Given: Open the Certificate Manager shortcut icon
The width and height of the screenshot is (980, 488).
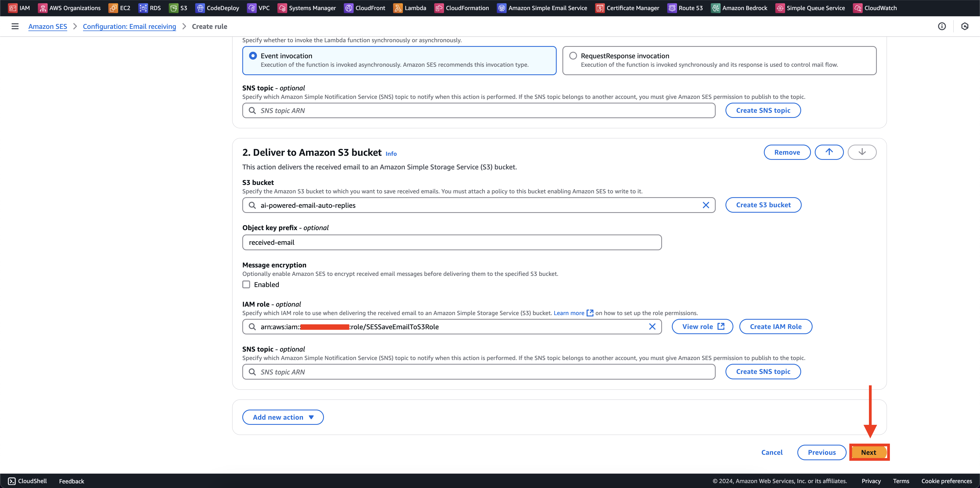Looking at the screenshot, I should [x=600, y=8].
